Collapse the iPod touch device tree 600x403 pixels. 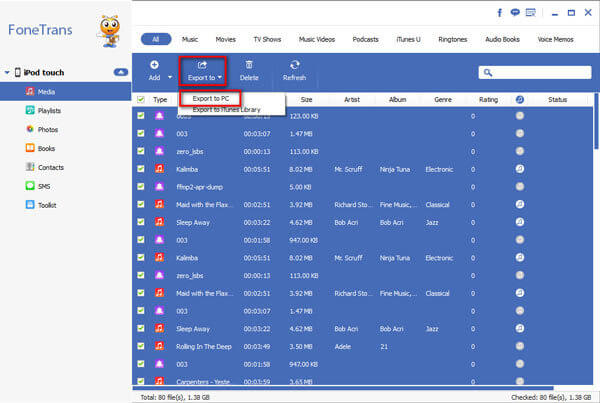click(x=7, y=72)
